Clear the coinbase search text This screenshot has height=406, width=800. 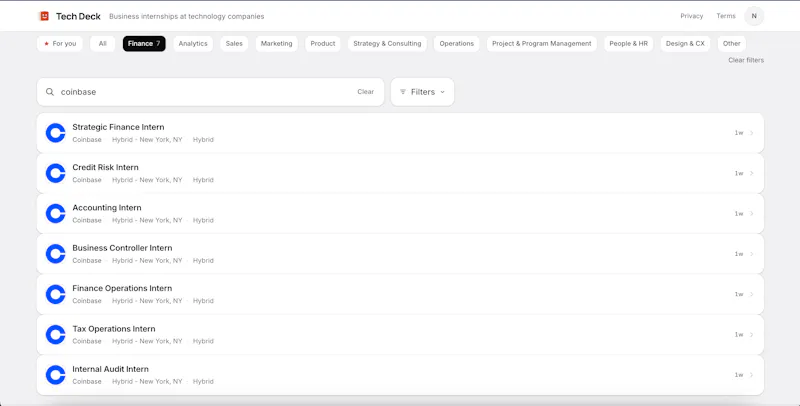coord(365,92)
